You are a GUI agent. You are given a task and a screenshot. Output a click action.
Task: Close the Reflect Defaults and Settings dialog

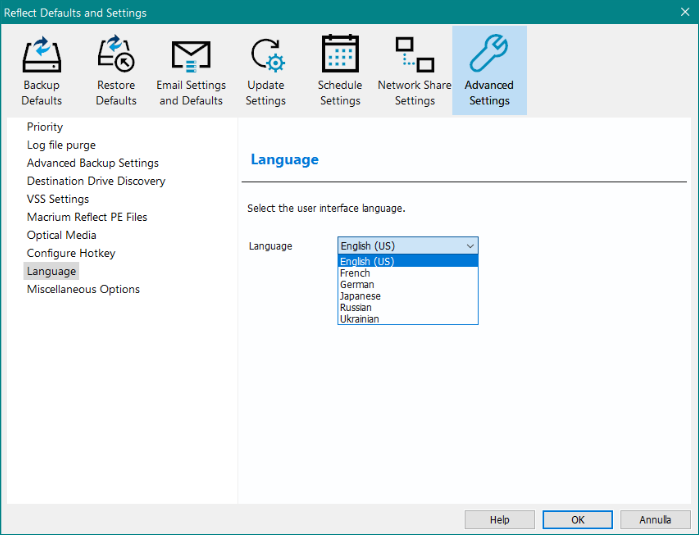pos(685,12)
